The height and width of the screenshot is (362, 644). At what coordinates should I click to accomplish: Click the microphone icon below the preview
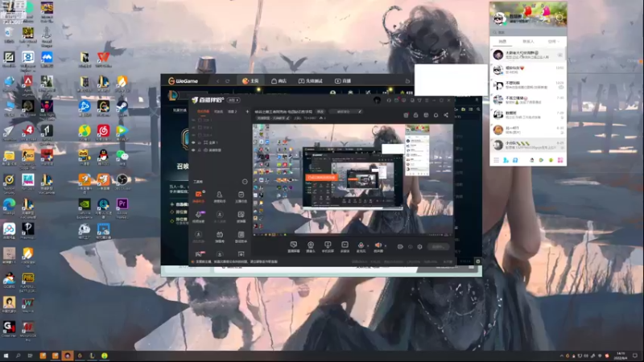coord(361,245)
